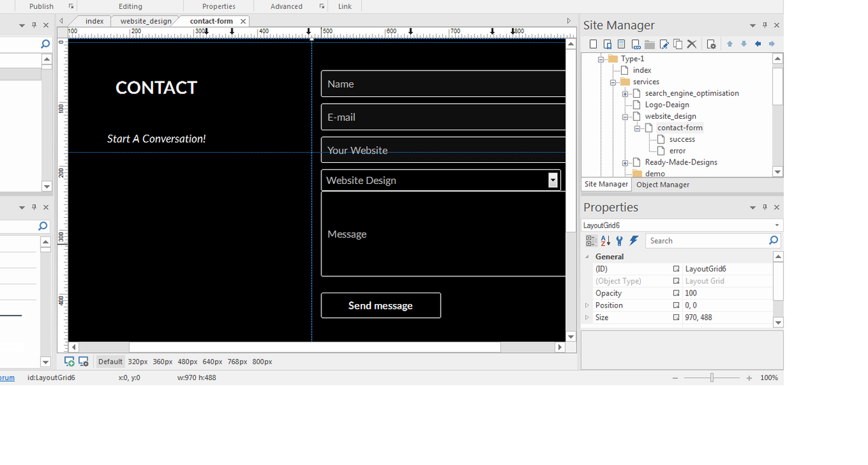This screenshot has height=465, width=868.
Task: Click the zoom slider handle in status bar
Action: pos(711,378)
